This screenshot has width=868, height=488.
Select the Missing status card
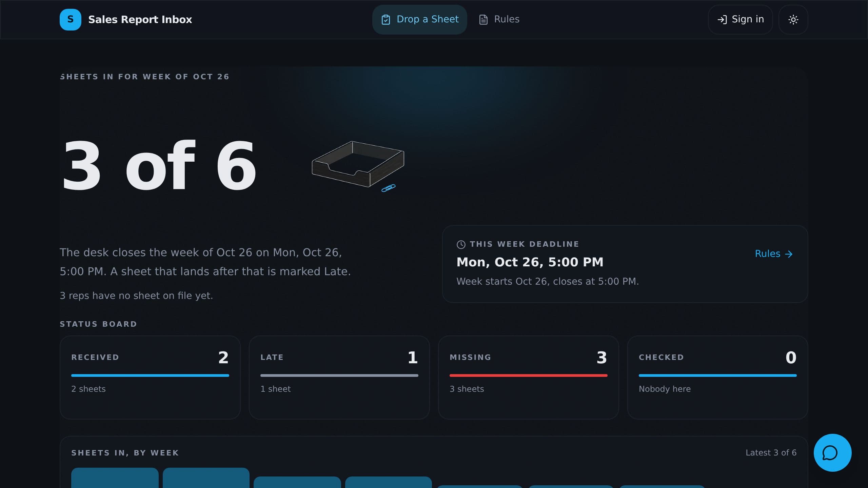point(528,377)
